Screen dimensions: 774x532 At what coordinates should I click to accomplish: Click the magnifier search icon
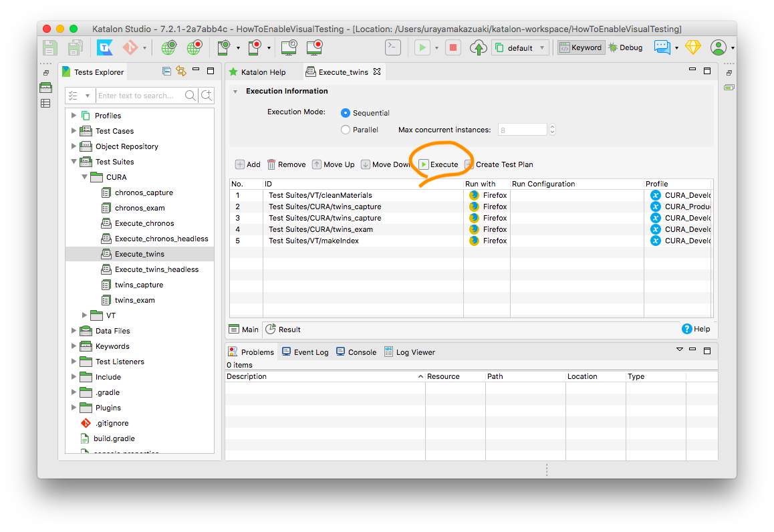click(190, 96)
